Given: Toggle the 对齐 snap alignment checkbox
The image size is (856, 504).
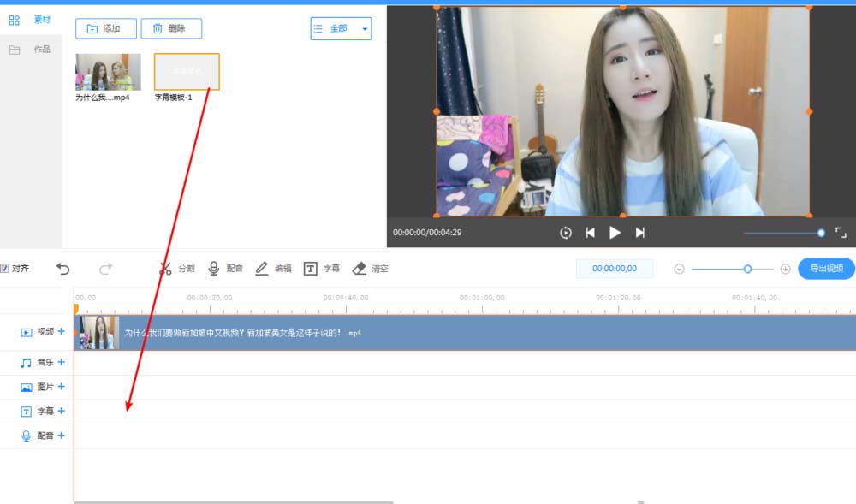Looking at the screenshot, I should coord(7,268).
